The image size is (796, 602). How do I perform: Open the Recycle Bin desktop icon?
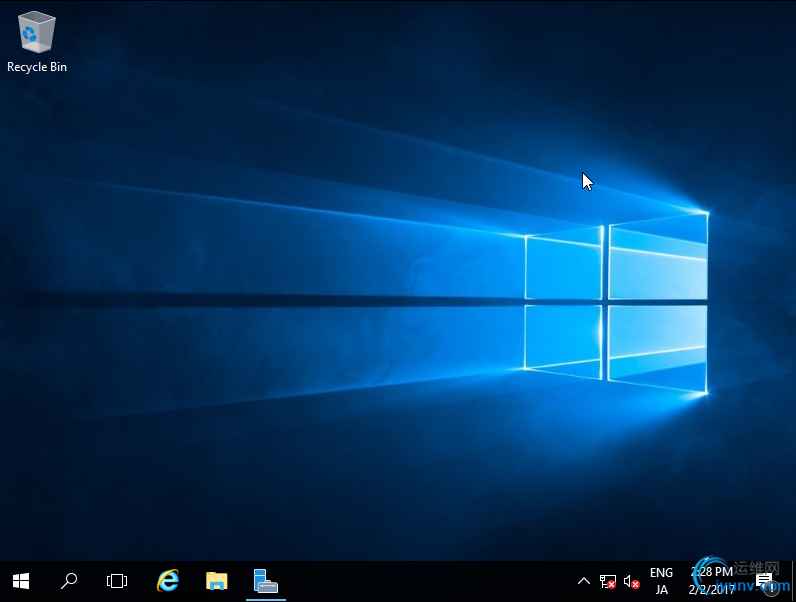[37, 43]
